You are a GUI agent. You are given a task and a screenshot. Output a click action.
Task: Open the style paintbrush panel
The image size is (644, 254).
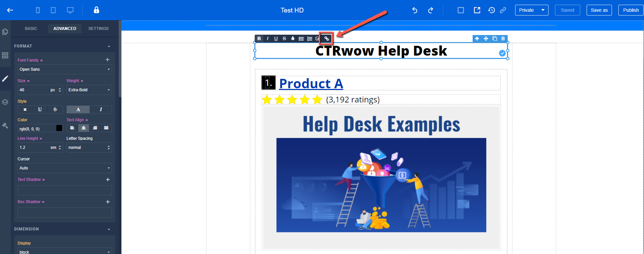(5, 78)
